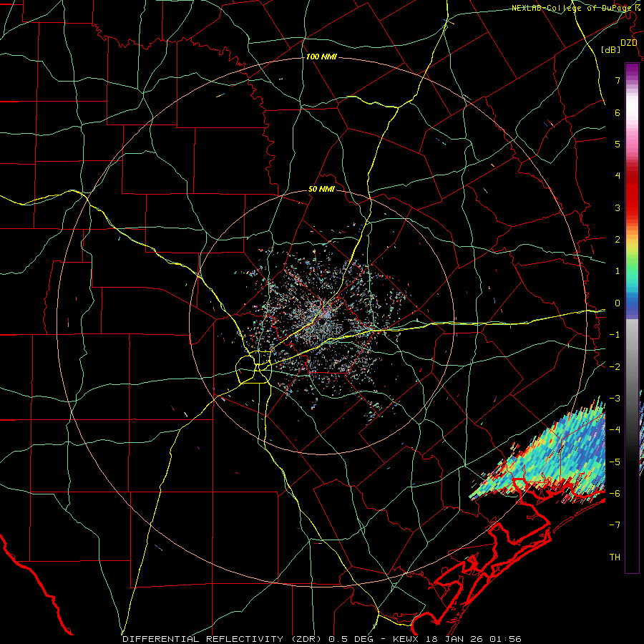
Task: Click the "TH" label on color scale
Action: point(615,557)
